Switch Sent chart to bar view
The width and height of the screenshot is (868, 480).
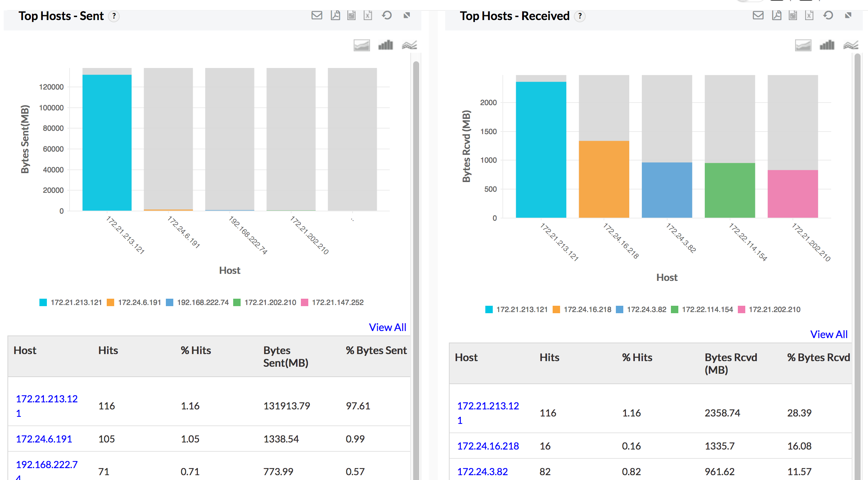(385, 45)
